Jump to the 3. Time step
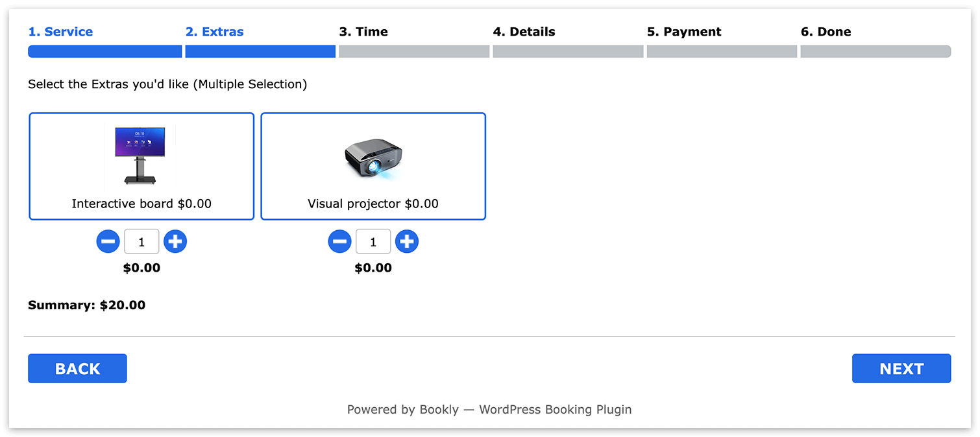980x437 pixels. point(363,32)
